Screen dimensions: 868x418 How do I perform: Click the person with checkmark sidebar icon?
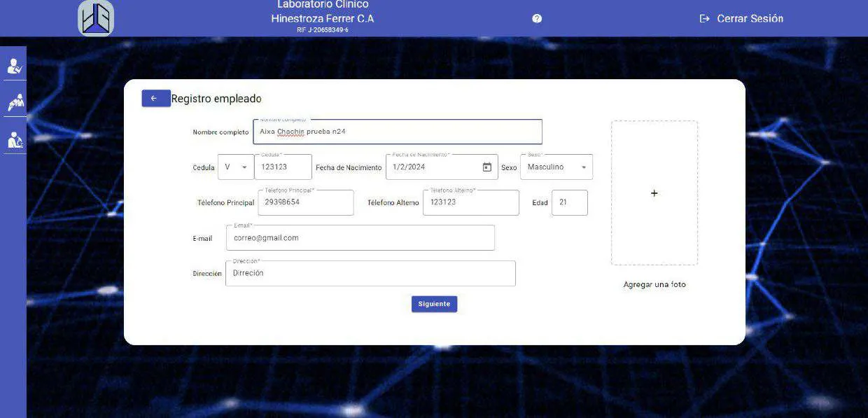pyautogui.click(x=14, y=67)
